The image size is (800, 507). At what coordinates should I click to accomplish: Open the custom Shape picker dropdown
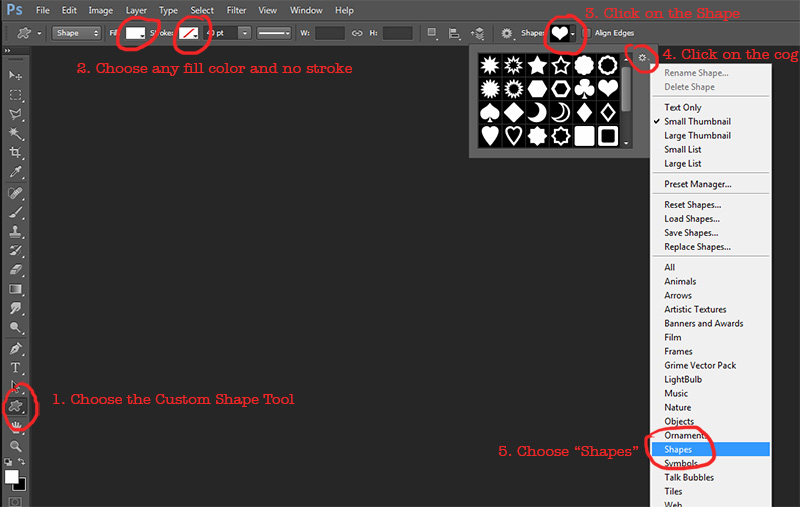pyautogui.click(x=564, y=33)
